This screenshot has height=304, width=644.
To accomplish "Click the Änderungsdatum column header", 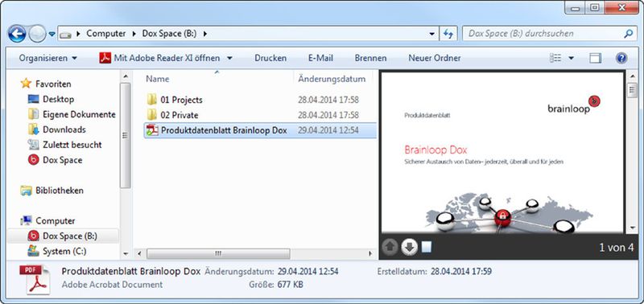I will [332, 79].
